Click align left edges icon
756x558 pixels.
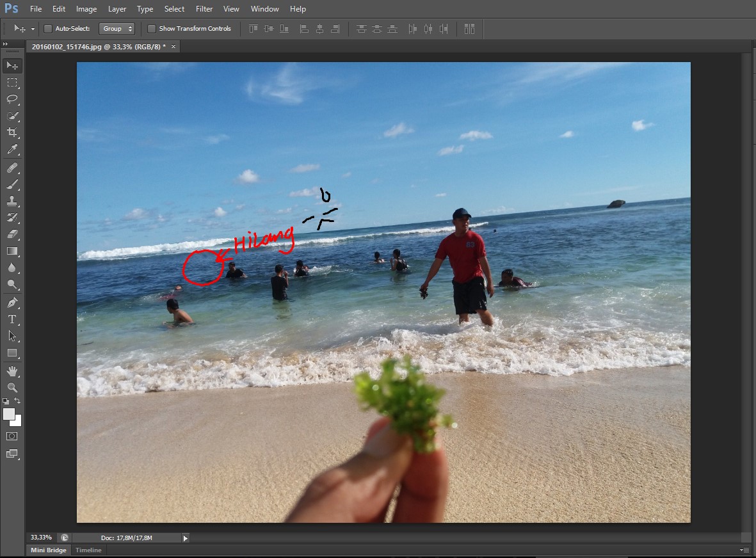pyautogui.click(x=304, y=29)
